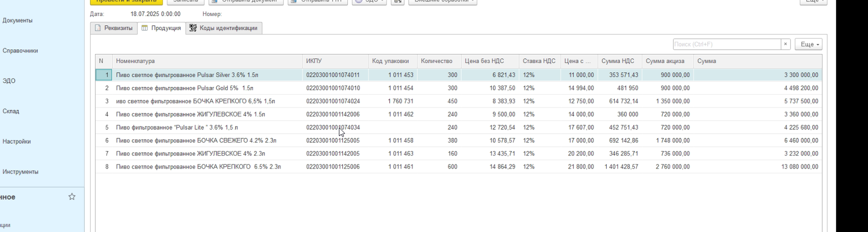Click the Цена без НДС column header
The height and width of the screenshot is (232, 868).
tap(490, 61)
